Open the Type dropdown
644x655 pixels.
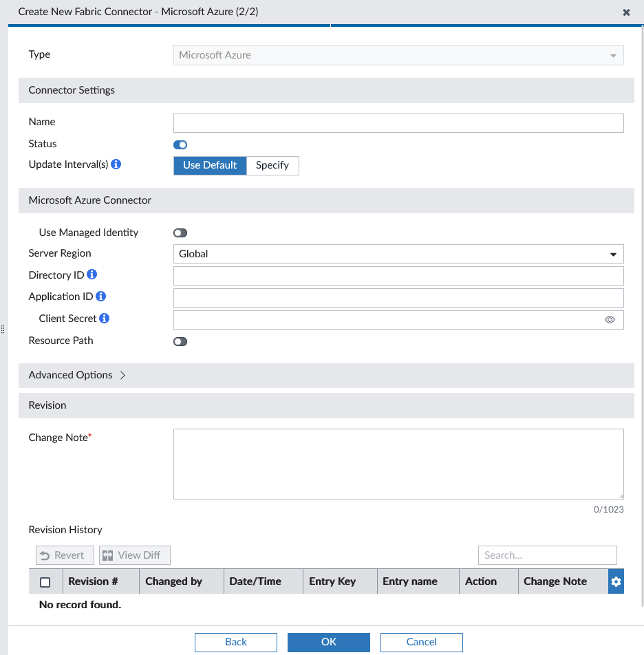612,55
